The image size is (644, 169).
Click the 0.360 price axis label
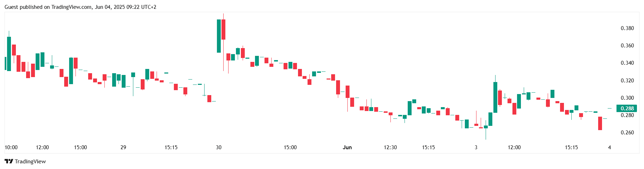click(627, 46)
